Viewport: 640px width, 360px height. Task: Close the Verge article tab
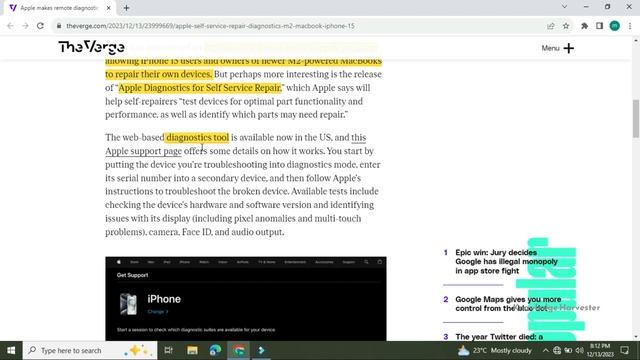click(109, 8)
